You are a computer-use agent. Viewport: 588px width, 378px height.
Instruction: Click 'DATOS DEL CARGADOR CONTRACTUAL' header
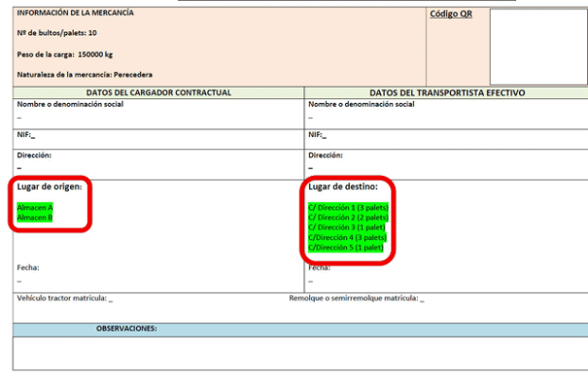pyautogui.click(x=159, y=93)
